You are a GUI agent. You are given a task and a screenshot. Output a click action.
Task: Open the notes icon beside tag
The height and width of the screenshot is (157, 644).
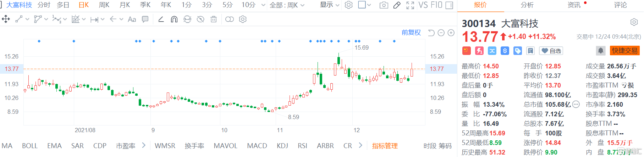(530, 51)
